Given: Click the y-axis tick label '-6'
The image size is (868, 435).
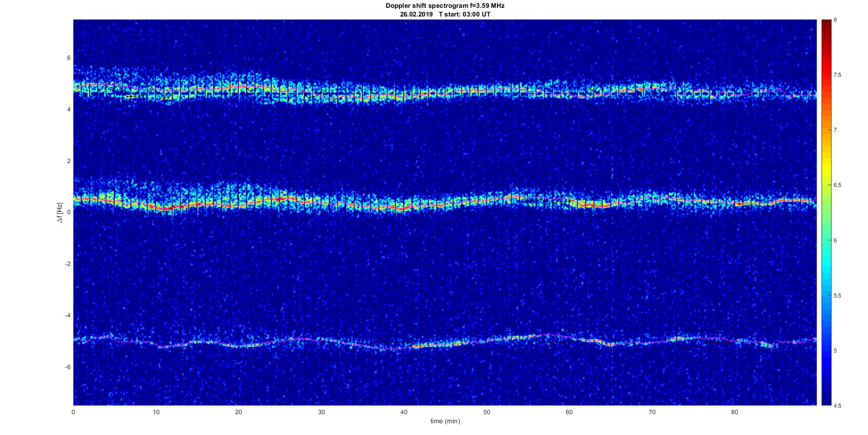Looking at the screenshot, I should [68, 367].
